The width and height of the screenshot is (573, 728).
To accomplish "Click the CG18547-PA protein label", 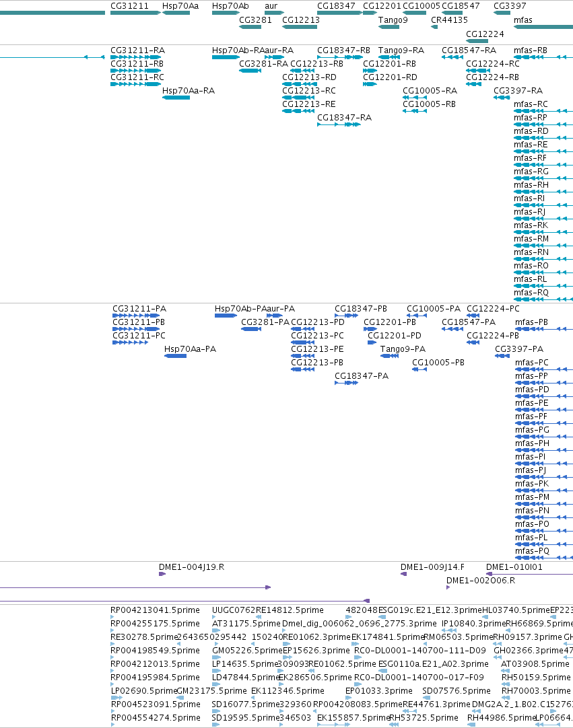I will pos(469,322).
